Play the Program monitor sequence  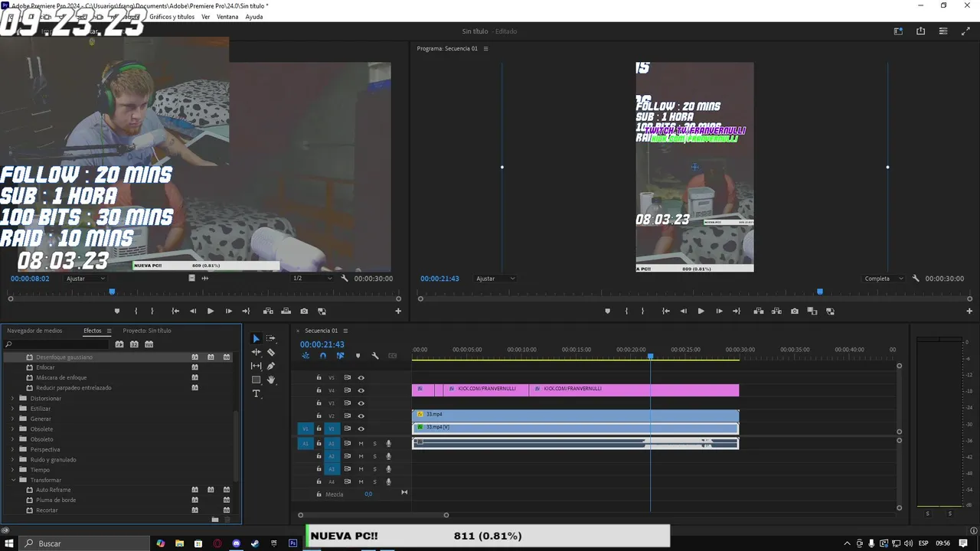pyautogui.click(x=701, y=311)
